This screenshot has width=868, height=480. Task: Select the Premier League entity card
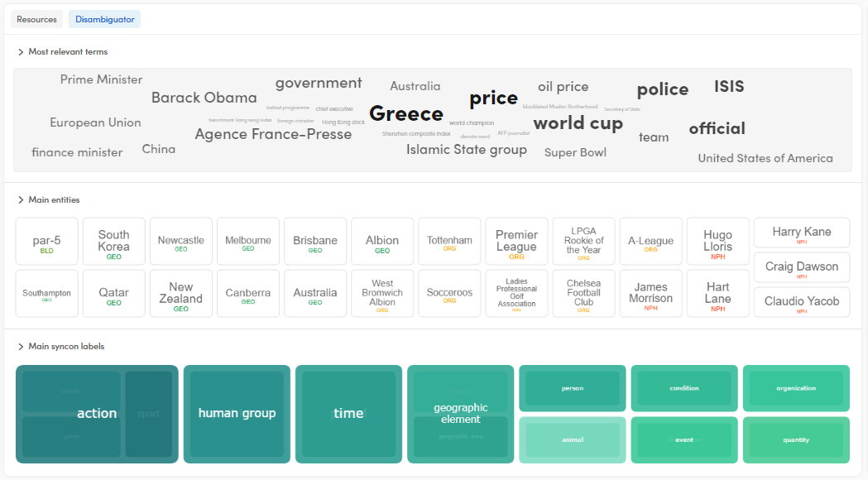[516, 242]
